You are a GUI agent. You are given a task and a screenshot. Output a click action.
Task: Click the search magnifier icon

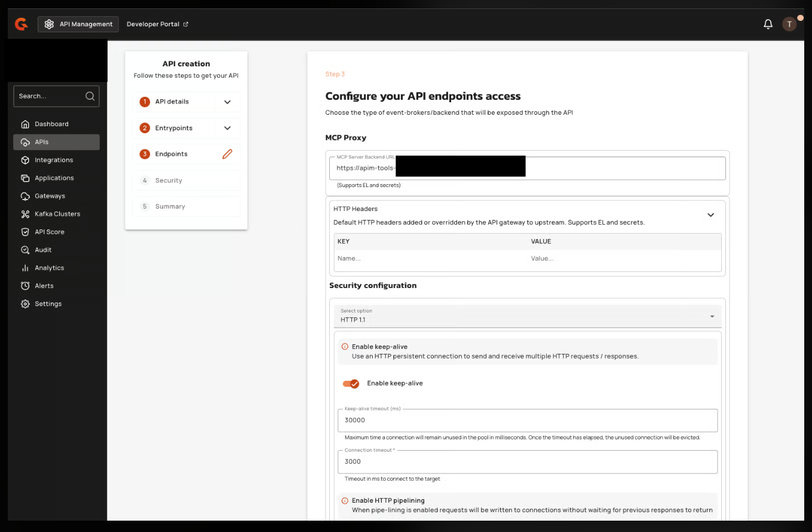[90, 96]
